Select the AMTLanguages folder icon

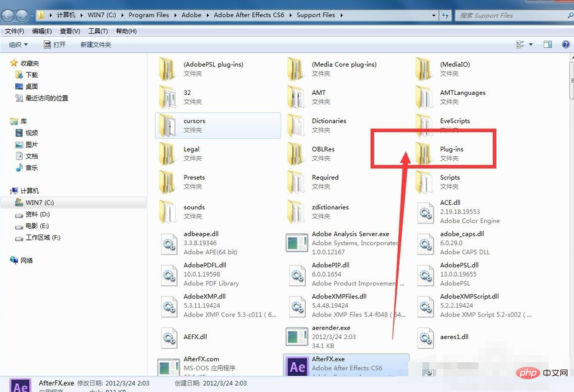click(x=423, y=97)
